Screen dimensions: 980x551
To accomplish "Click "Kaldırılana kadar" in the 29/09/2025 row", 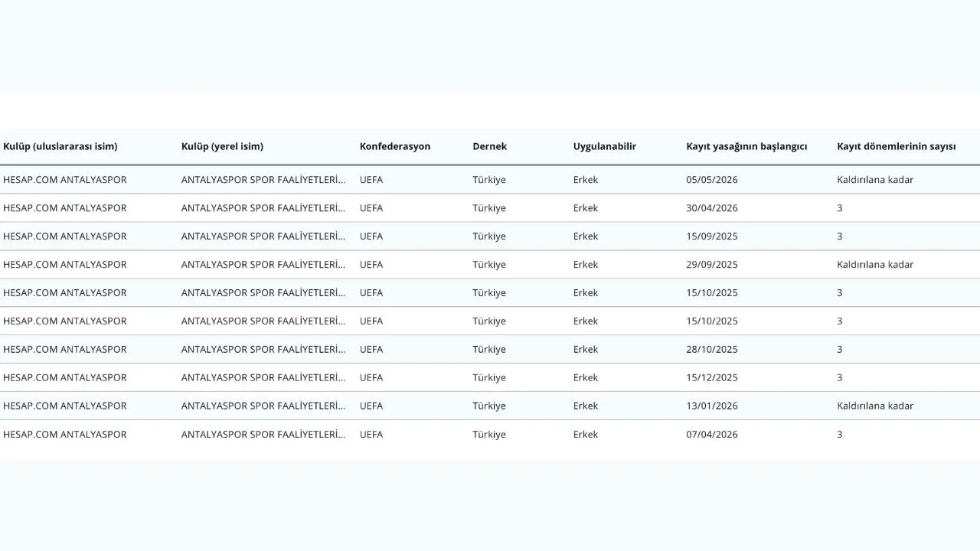I will coord(875,265).
